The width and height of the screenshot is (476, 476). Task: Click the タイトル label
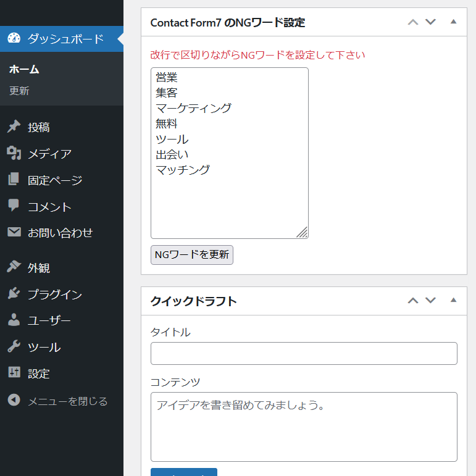170,332
